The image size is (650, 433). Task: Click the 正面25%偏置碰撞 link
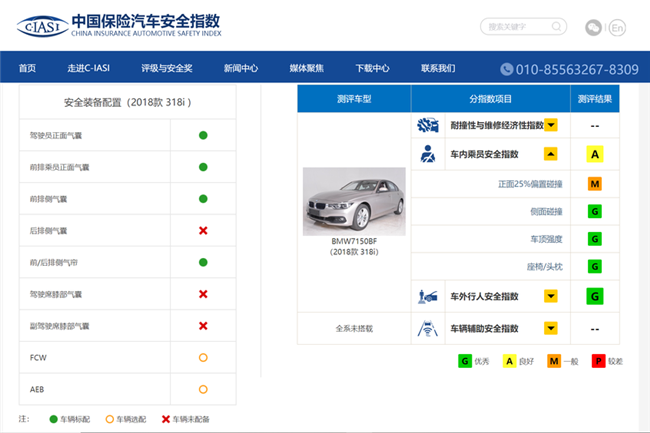pyautogui.click(x=530, y=184)
